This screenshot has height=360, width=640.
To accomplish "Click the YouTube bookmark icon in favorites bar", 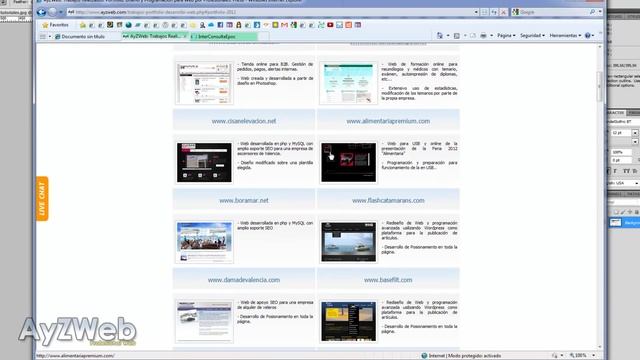I will click(x=330, y=25).
